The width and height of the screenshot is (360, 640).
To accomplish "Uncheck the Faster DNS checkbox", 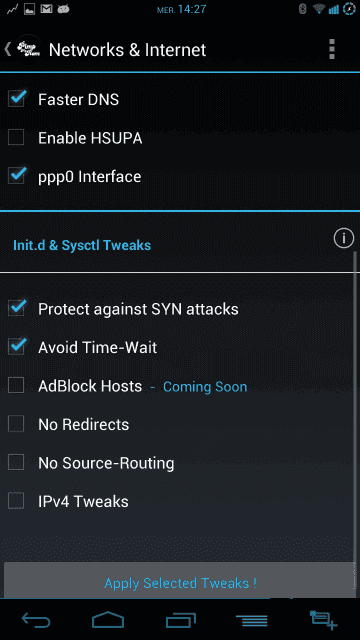I will coord(16,99).
